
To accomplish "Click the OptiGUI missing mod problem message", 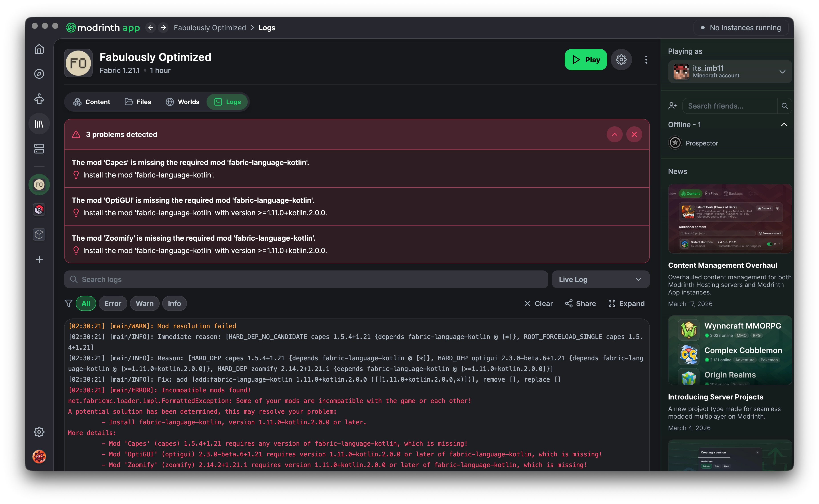I will point(193,200).
